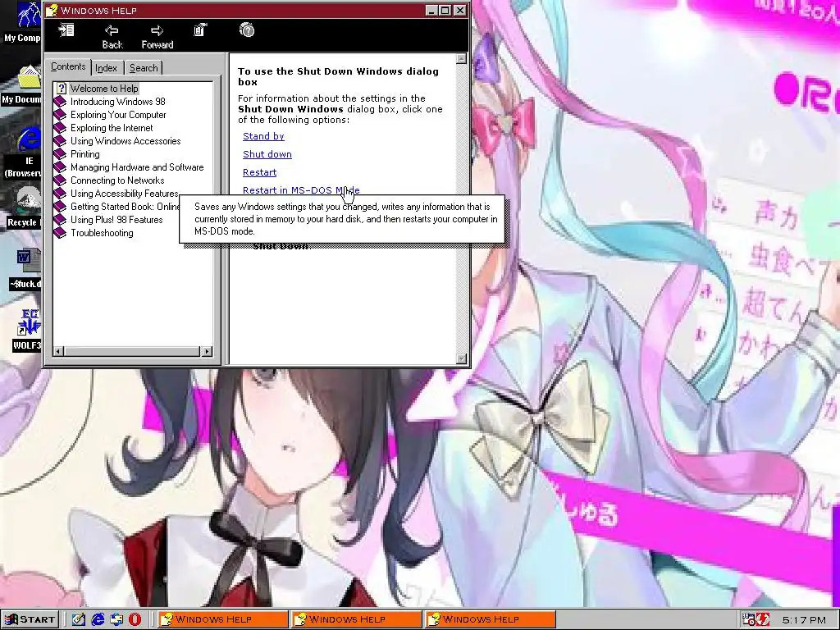
Task: Follow the Restart link
Action: (x=260, y=172)
